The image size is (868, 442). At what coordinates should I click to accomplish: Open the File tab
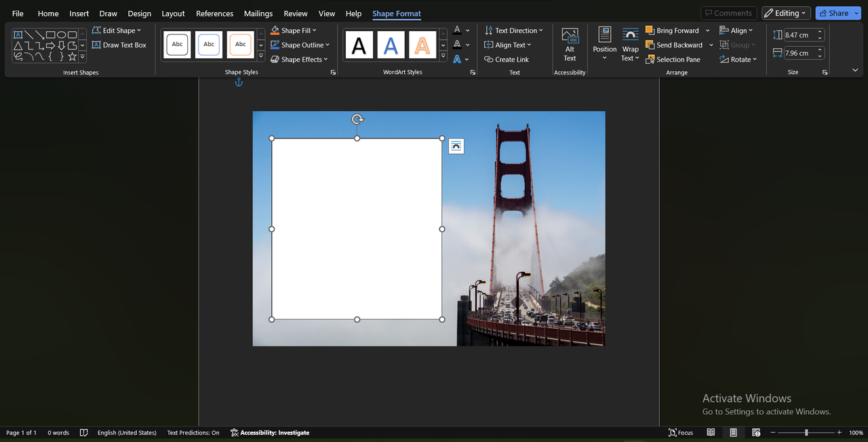pyautogui.click(x=18, y=14)
